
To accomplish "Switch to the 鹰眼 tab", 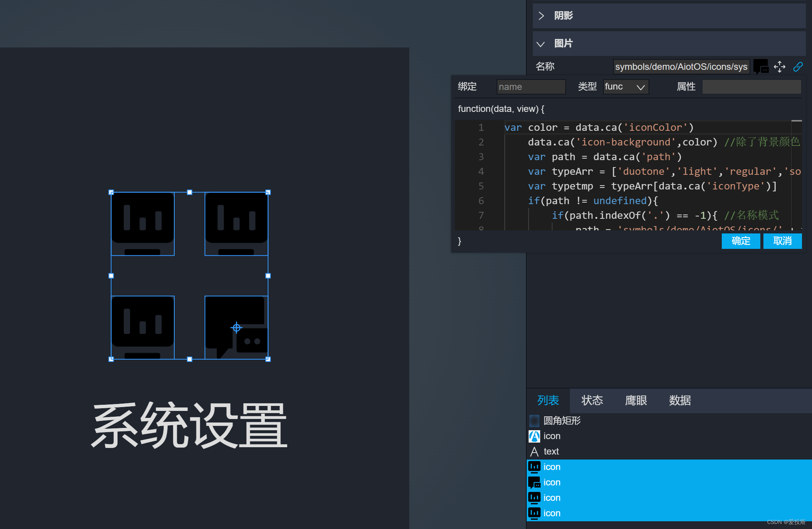I will [x=636, y=401].
